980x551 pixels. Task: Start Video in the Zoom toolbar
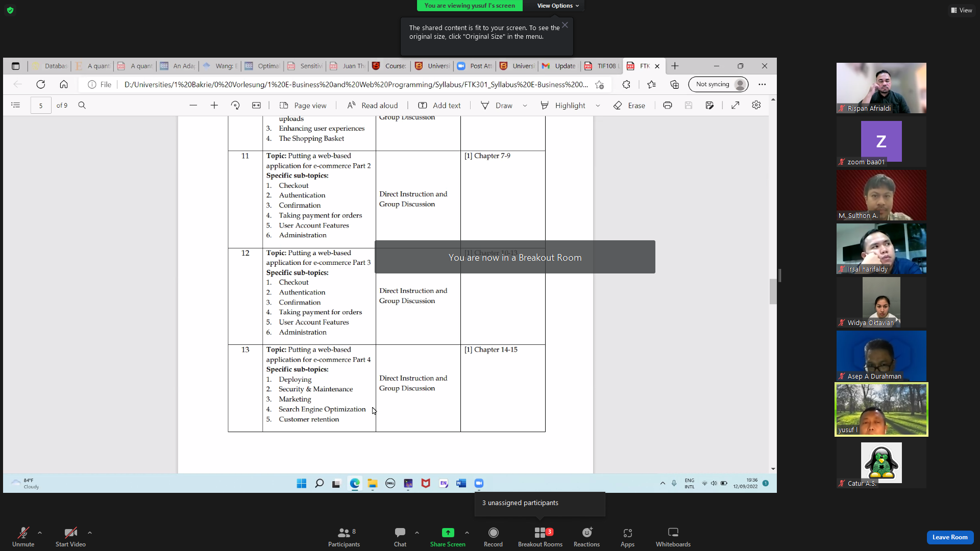[x=70, y=536]
